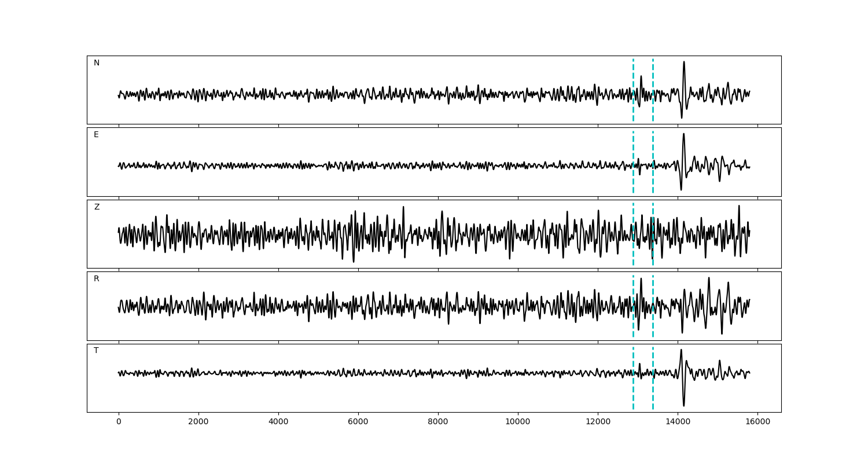868x463 pixels.
Task: Click the N component label
Action: [x=97, y=63]
